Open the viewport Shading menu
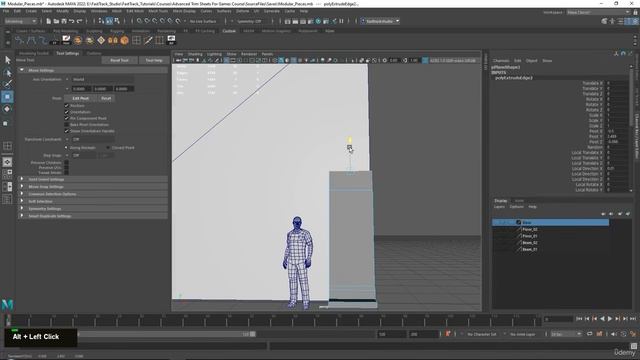Screen dimensions: 640x360 click(x=195, y=54)
